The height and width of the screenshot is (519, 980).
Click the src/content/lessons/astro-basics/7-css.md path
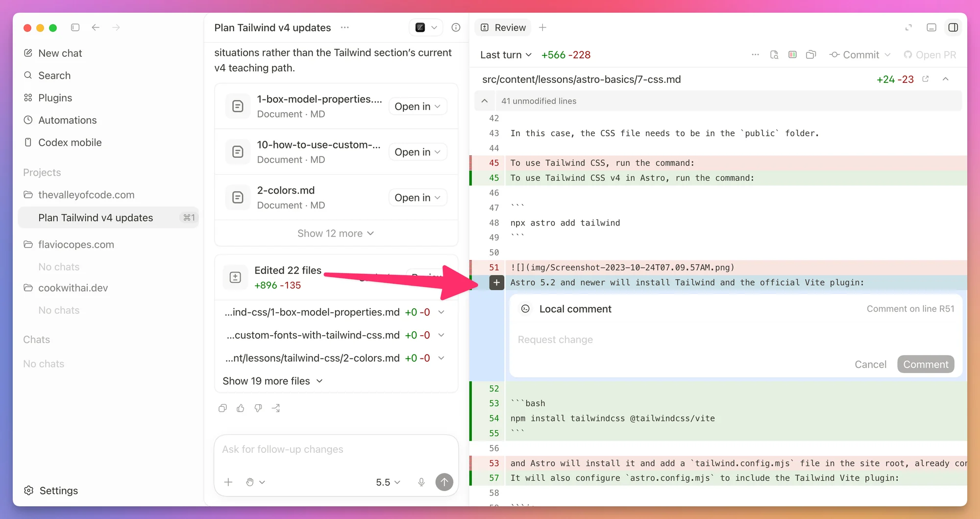pyautogui.click(x=581, y=79)
